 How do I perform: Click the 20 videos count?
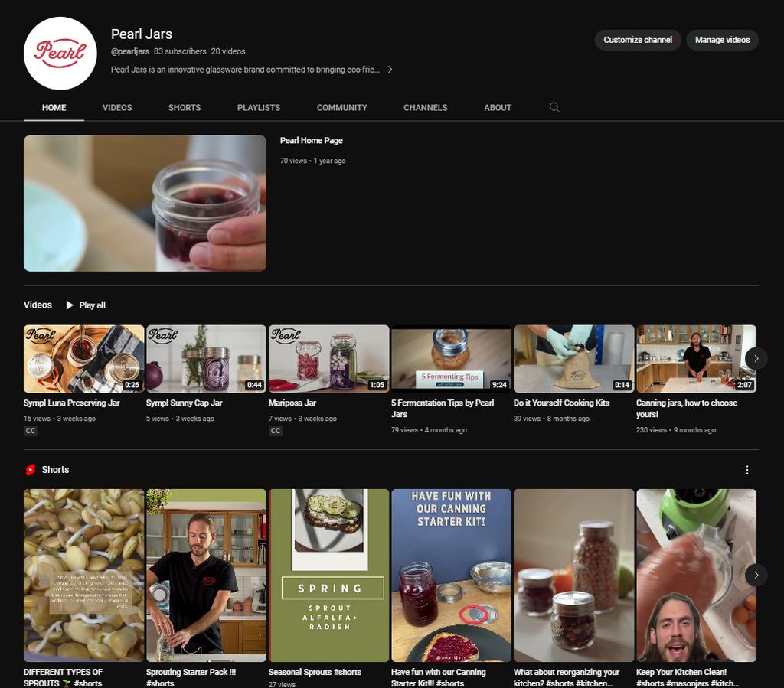click(x=228, y=51)
